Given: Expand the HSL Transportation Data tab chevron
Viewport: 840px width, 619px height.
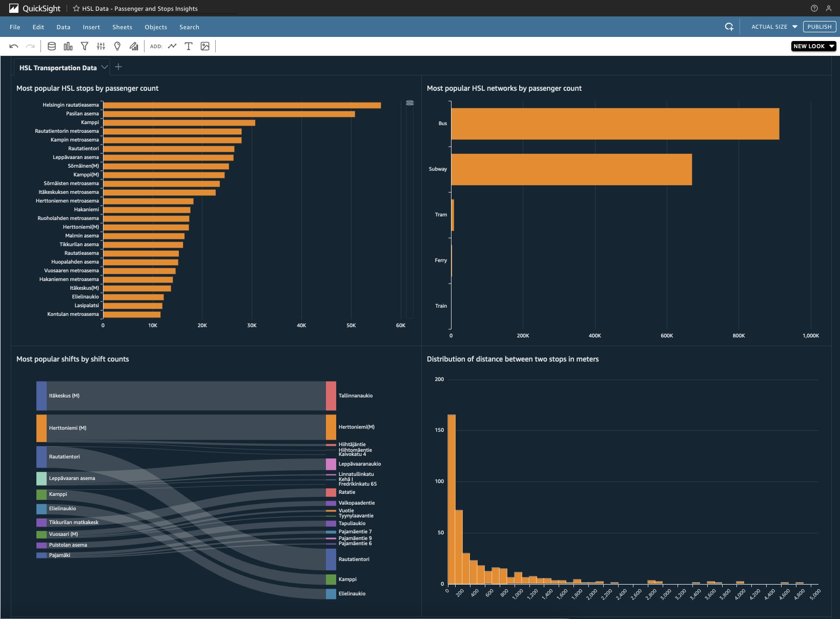Looking at the screenshot, I should [105, 67].
